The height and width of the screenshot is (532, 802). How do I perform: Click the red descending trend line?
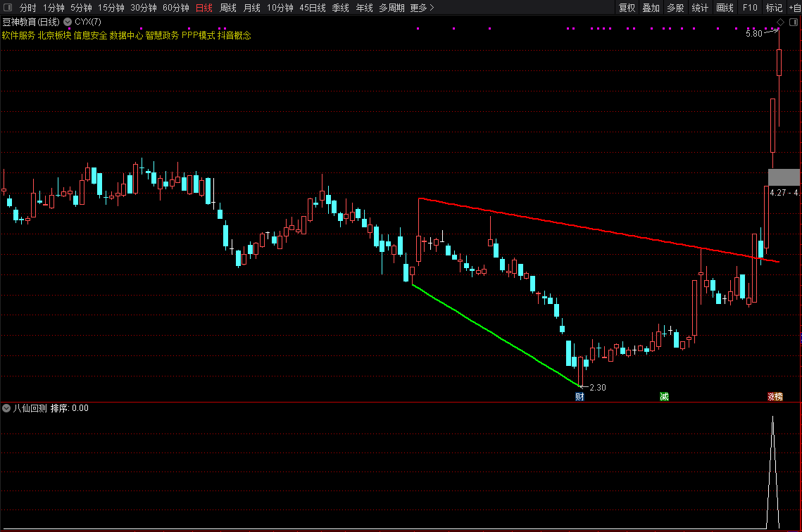click(599, 230)
